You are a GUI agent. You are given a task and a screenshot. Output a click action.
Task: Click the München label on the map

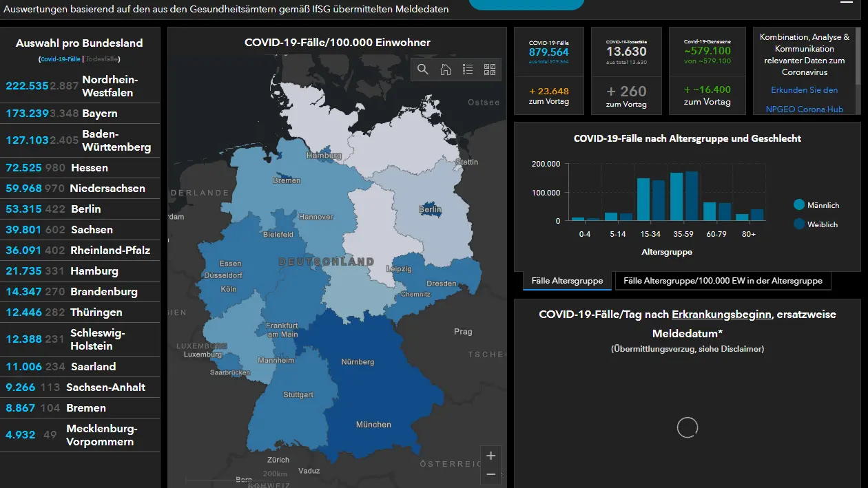coord(373,425)
